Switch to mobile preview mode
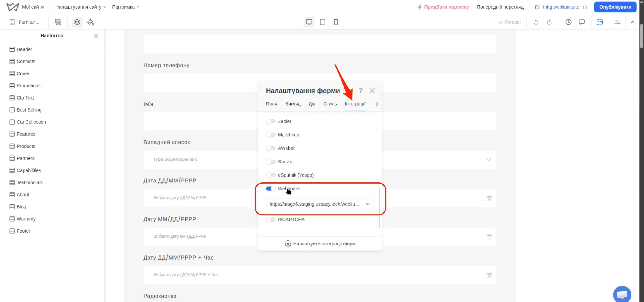The image size is (644, 302). click(336, 22)
